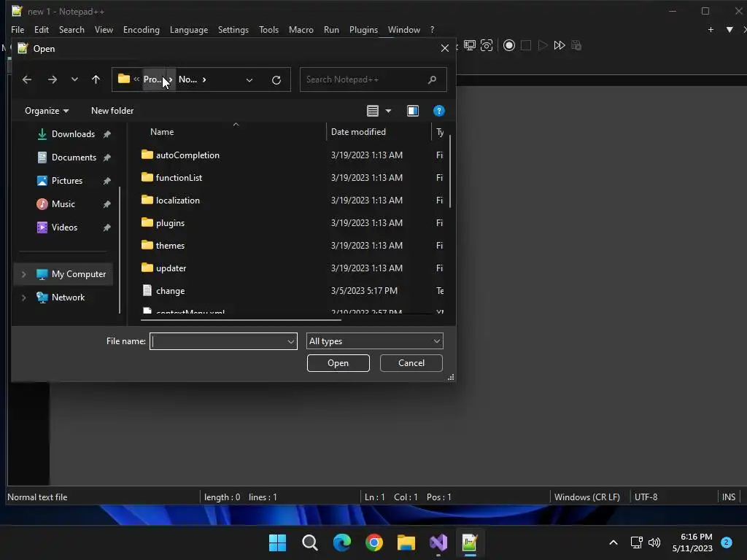This screenshot has width=747, height=560.
Task: Change view layout icon in Open dialog
Action: [373, 111]
